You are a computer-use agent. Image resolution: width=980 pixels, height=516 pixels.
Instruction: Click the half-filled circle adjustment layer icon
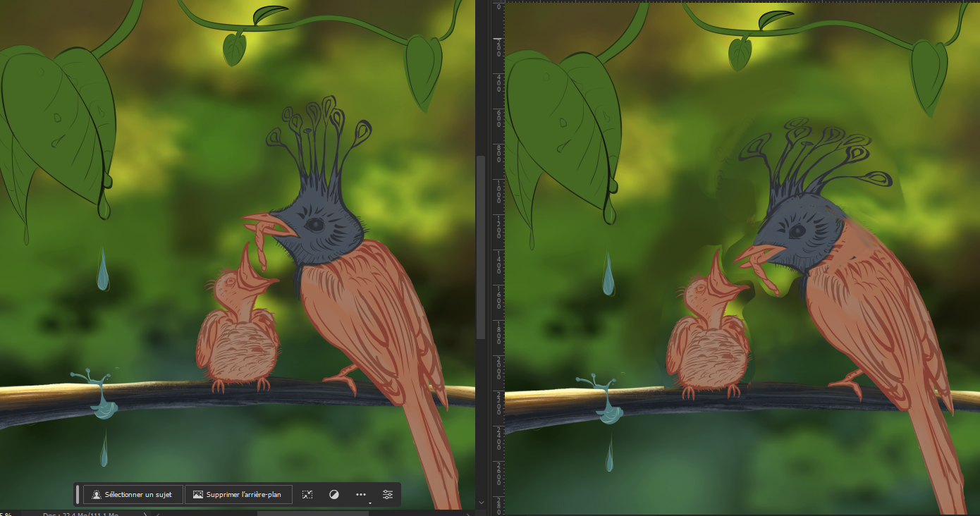334,495
